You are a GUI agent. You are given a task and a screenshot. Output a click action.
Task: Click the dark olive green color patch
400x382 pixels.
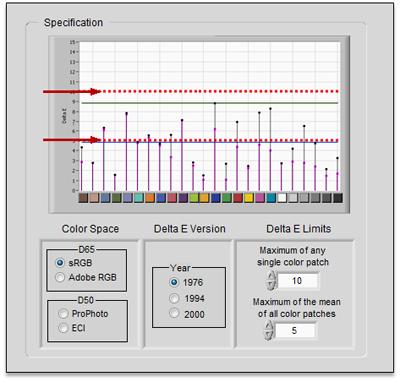pyautogui.click(x=116, y=198)
